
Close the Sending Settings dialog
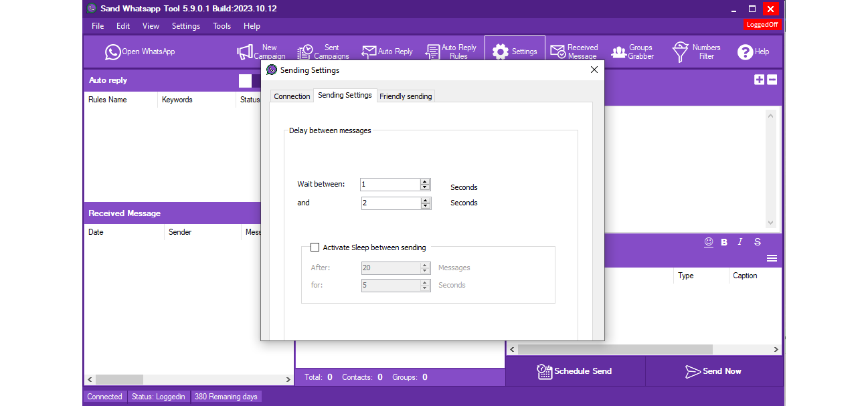(x=594, y=70)
